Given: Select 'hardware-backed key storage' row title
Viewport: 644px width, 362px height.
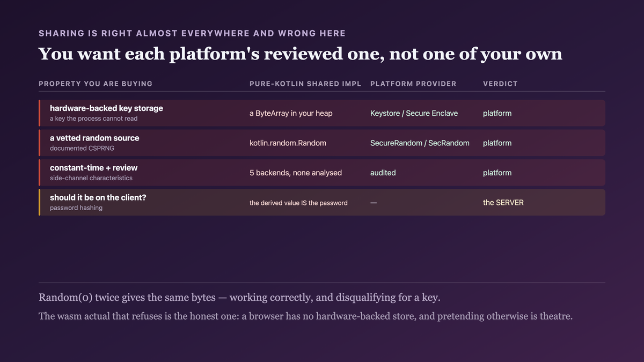Looking at the screenshot, I should click(106, 108).
